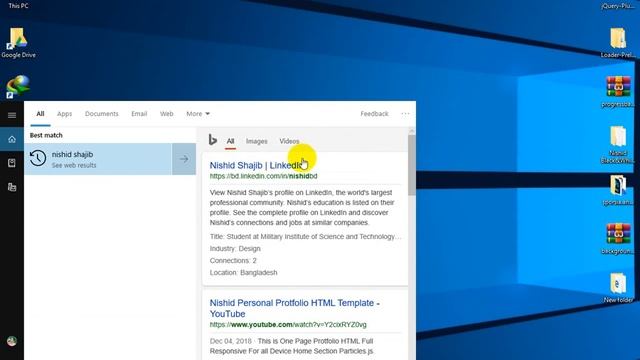Viewport: 640px width, 360px height.
Task: Click the Connections: 2 line
Action: [x=233, y=260]
